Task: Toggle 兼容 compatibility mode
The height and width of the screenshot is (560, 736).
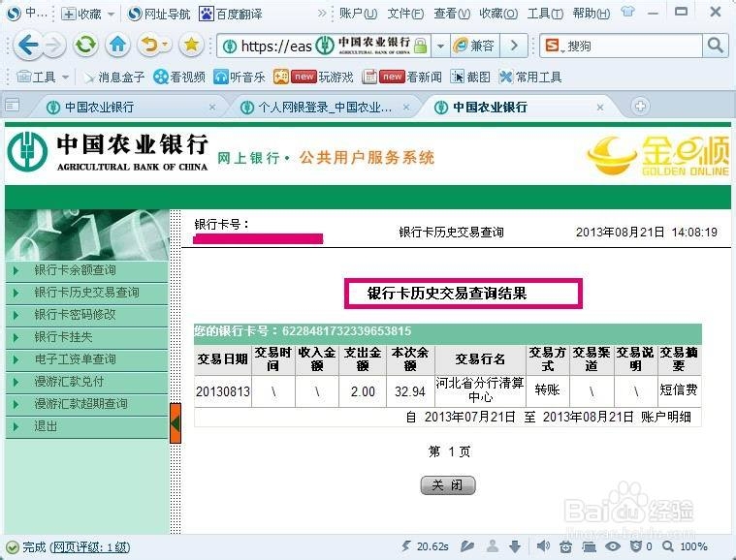Action: 474,46
